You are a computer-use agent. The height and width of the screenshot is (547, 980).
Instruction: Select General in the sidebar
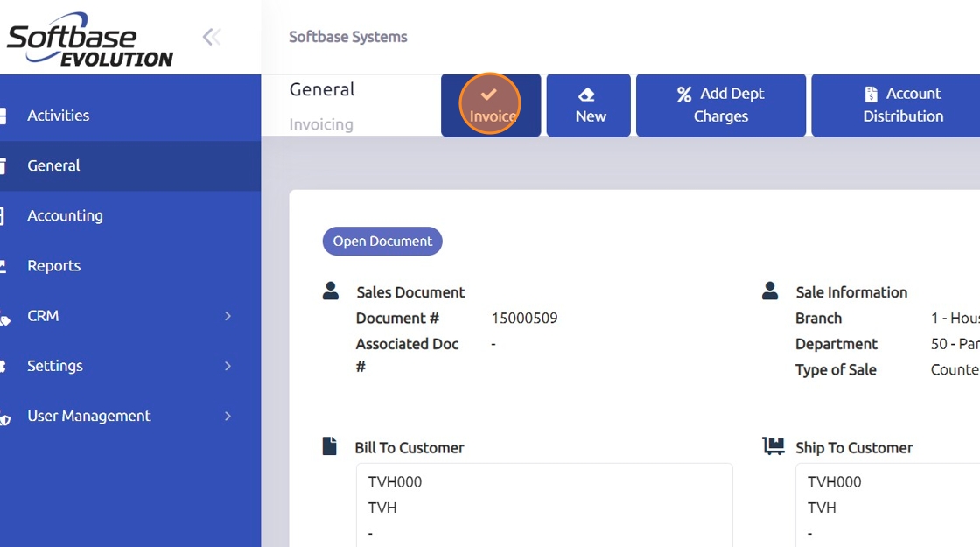[130, 165]
